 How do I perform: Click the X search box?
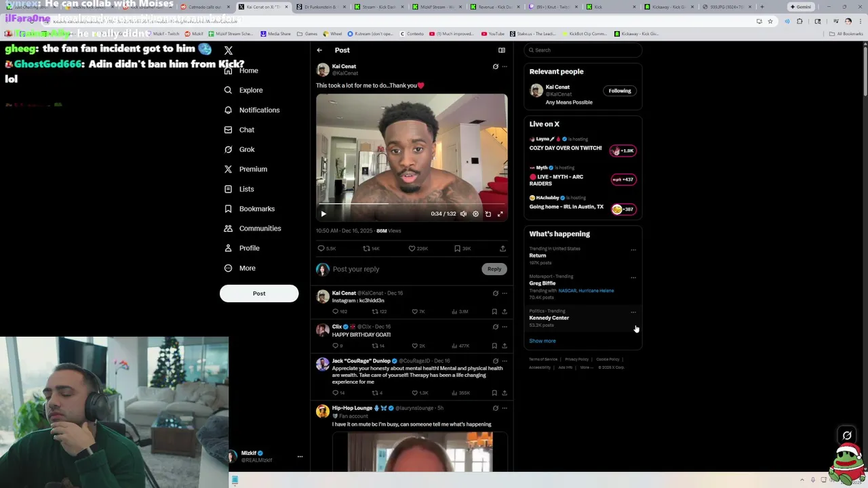(583, 50)
